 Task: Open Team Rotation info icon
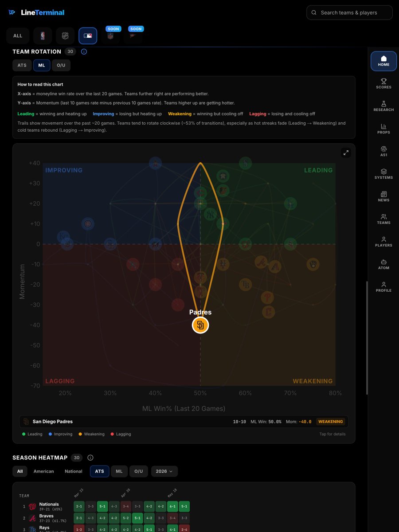point(84,51)
